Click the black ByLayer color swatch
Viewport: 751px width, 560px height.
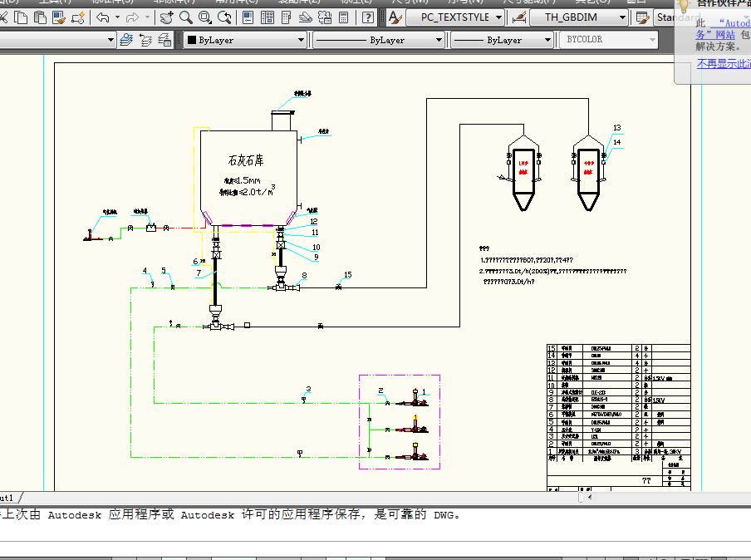click(191, 39)
